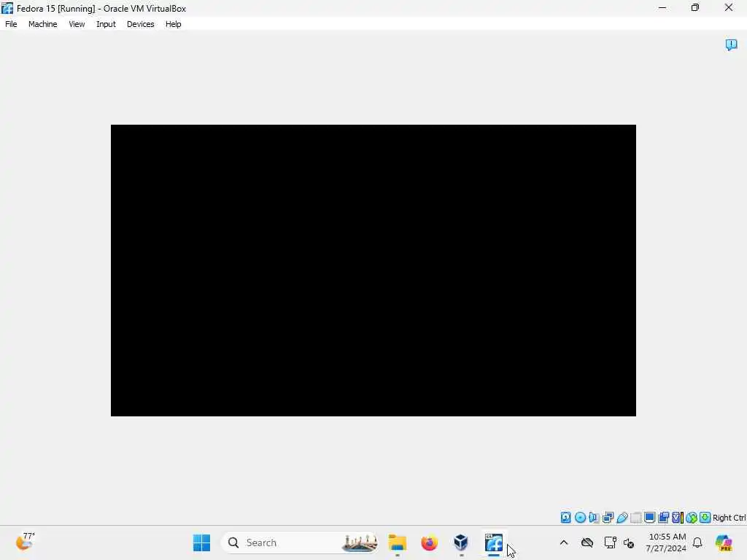Click the OneDrive cloud tray icon
Viewport: 747px width, 560px height.
point(587,542)
